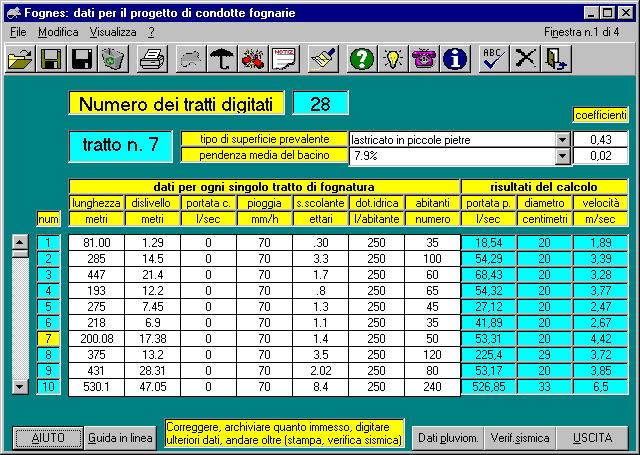Viewport: 640px width, 455px height.
Task: Click the ABC spell check icon
Action: point(493,60)
